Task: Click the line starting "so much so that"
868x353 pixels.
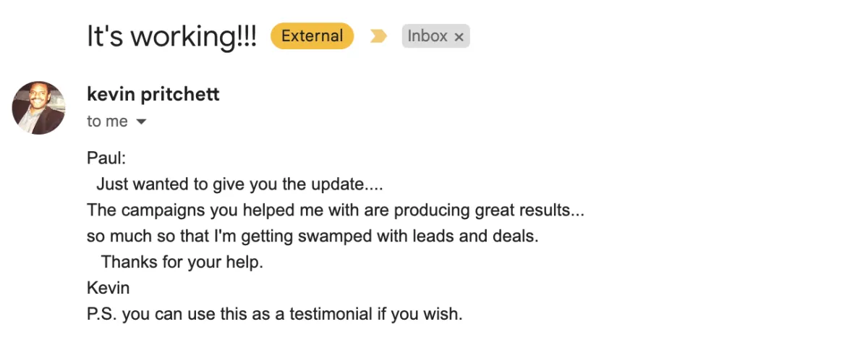Action: click(x=312, y=236)
